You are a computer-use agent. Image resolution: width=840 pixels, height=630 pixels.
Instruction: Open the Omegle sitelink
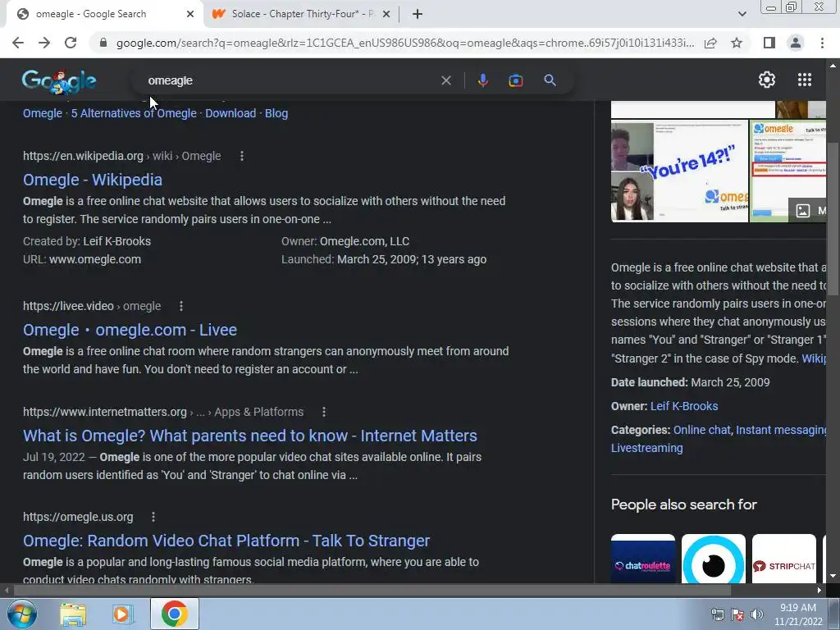click(x=43, y=113)
